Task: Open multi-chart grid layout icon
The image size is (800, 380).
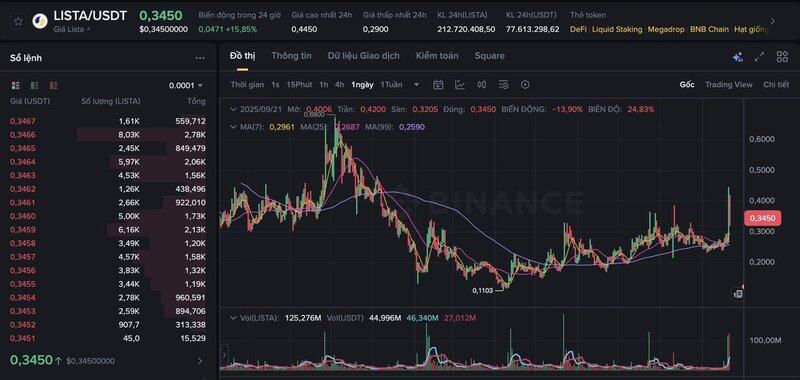Action: [782, 57]
